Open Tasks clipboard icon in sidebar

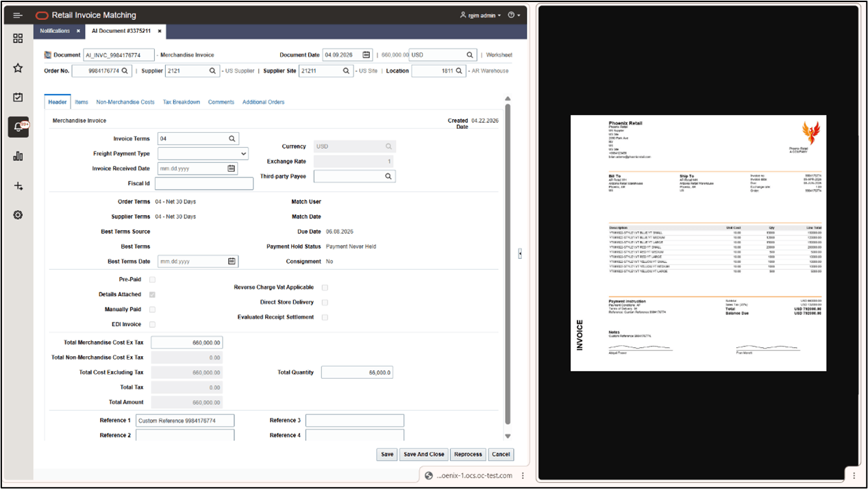(18, 97)
